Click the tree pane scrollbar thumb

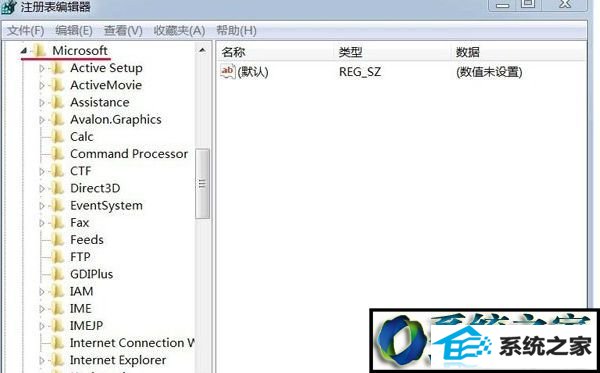pos(202,184)
